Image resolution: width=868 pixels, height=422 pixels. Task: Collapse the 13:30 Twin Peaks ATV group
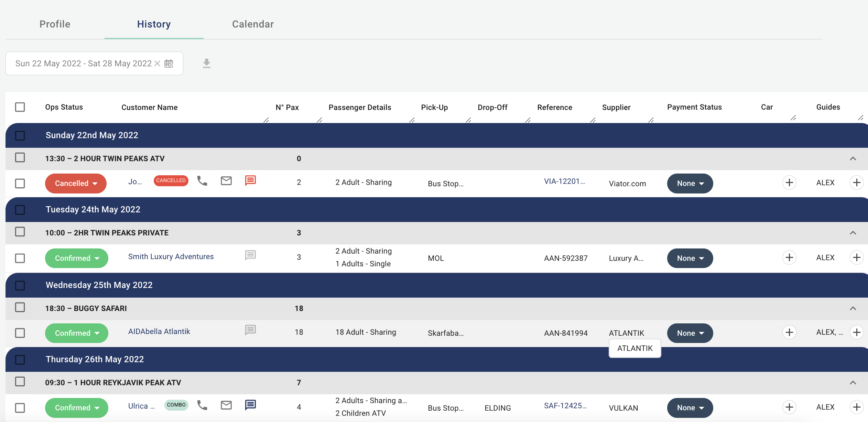853,158
